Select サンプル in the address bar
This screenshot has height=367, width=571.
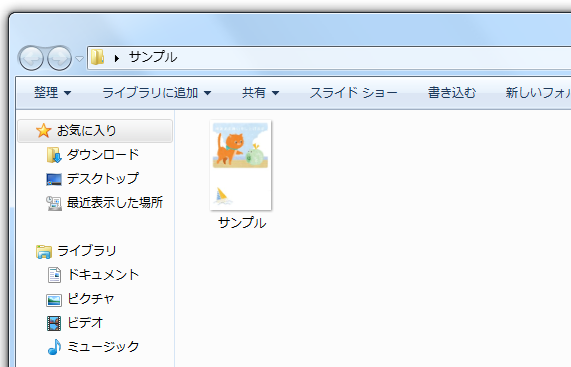point(153,57)
